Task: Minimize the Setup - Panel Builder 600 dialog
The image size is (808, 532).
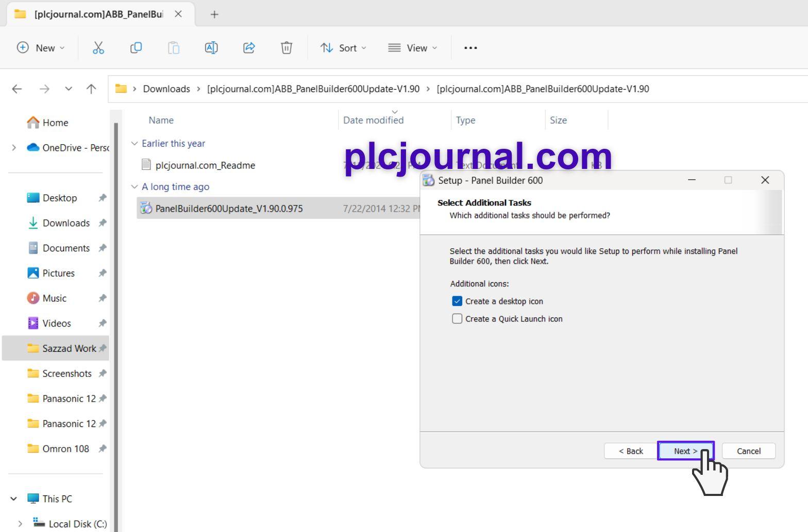Action: pos(692,180)
